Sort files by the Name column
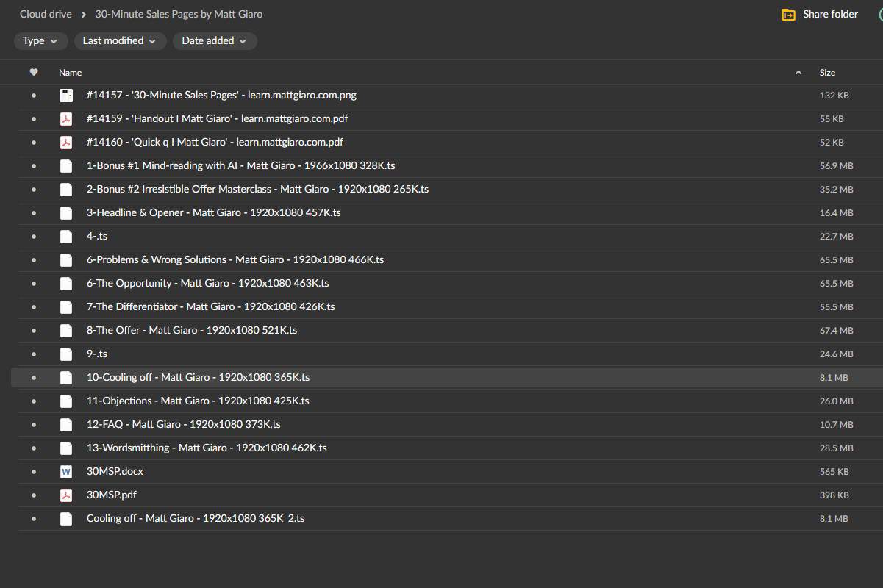Image resolution: width=883 pixels, height=588 pixels. click(71, 73)
